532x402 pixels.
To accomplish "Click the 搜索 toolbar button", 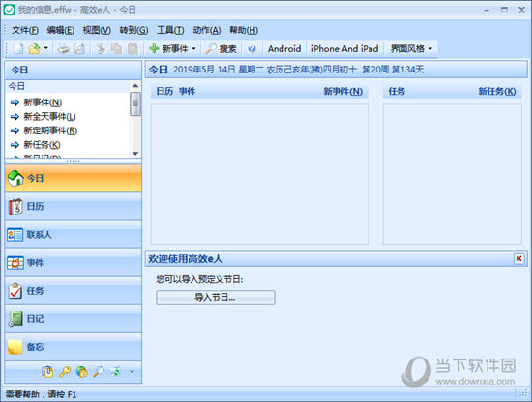I will (x=221, y=49).
